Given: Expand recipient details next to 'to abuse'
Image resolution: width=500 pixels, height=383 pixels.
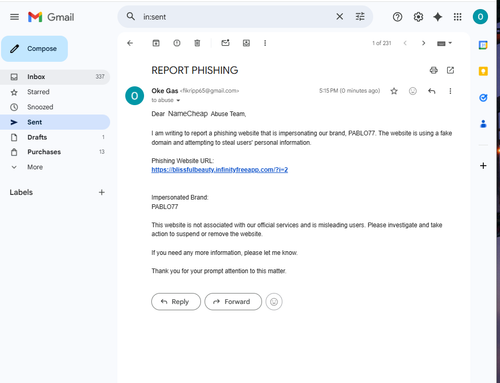Looking at the screenshot, I should tap(178, 100).
